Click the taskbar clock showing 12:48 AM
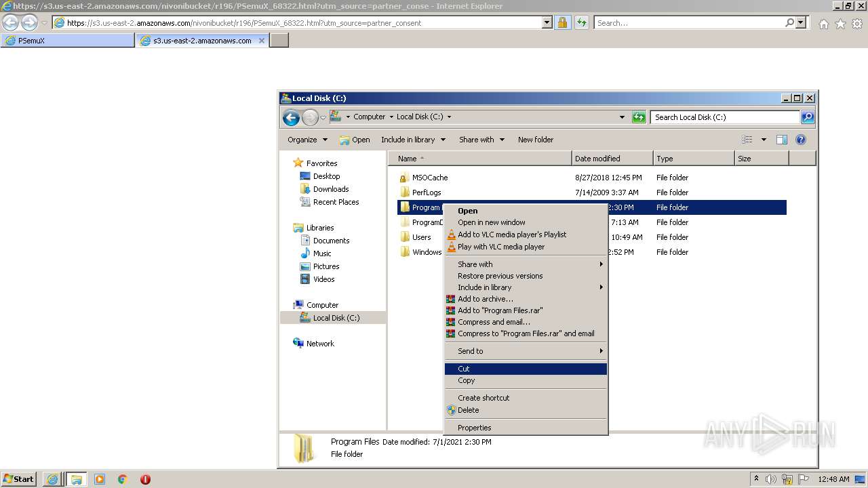868x488 pixels. click(833, 479)
